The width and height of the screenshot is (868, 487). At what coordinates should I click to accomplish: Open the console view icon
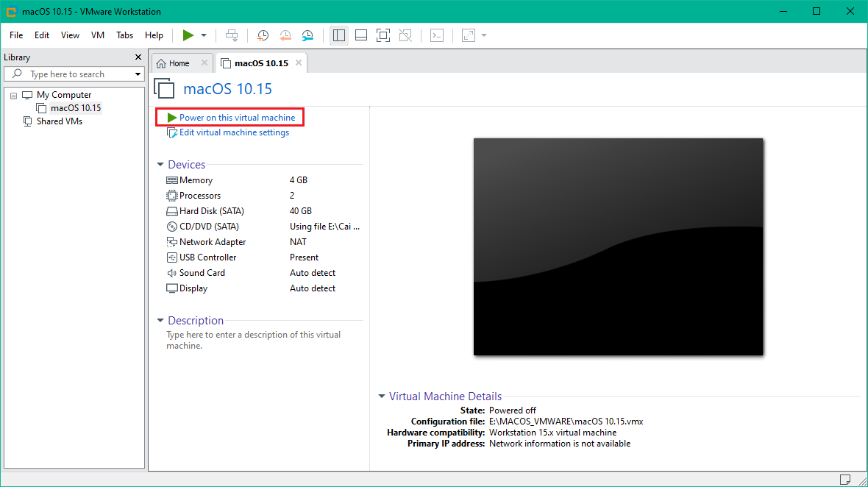coord(437,35)
